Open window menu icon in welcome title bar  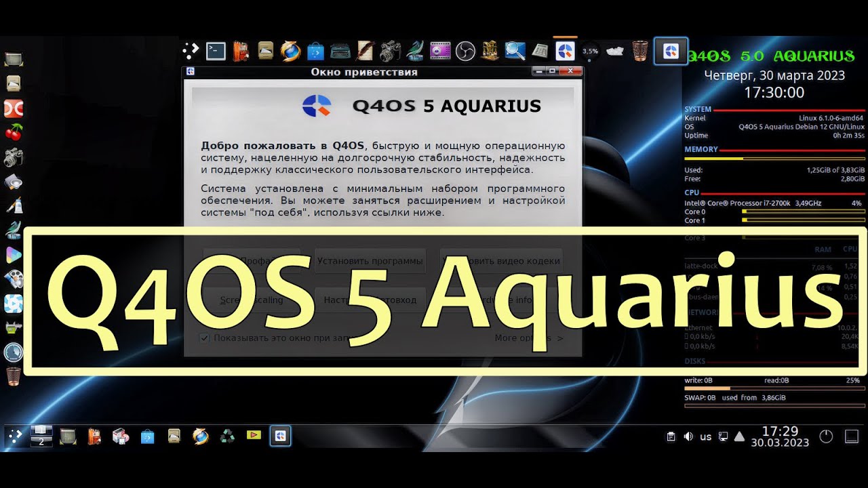[x=191, y=71]
